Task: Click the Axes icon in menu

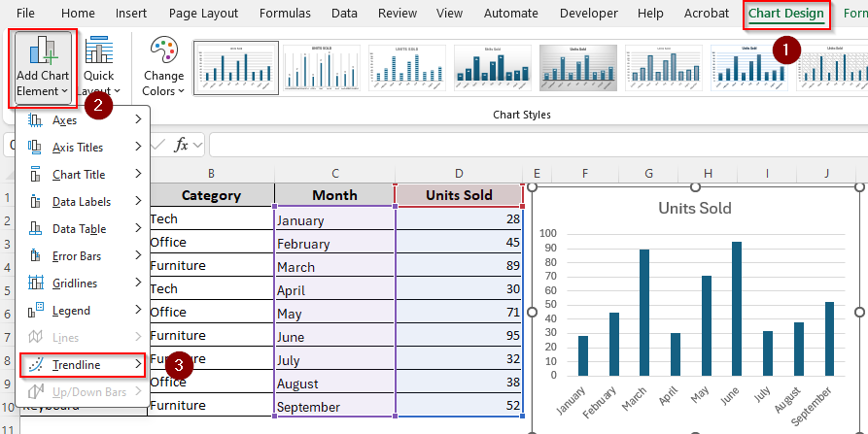Action: click(35, 120)
